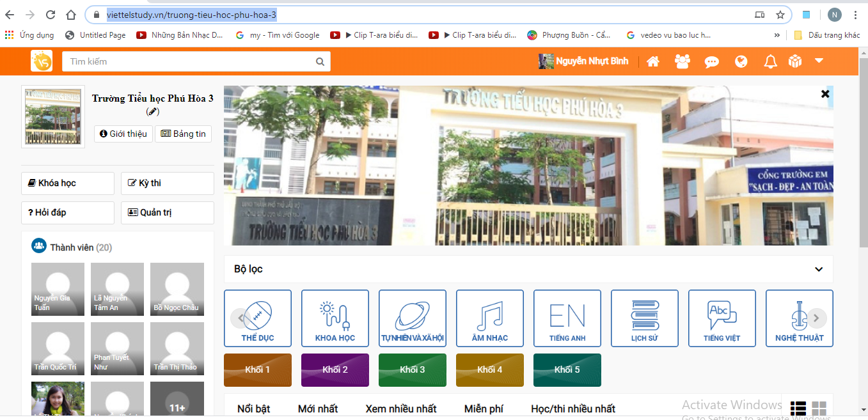The width and height of the screenshot is (868, 420).
Task: Switch to grid view layout
Action: coord(819,408)
